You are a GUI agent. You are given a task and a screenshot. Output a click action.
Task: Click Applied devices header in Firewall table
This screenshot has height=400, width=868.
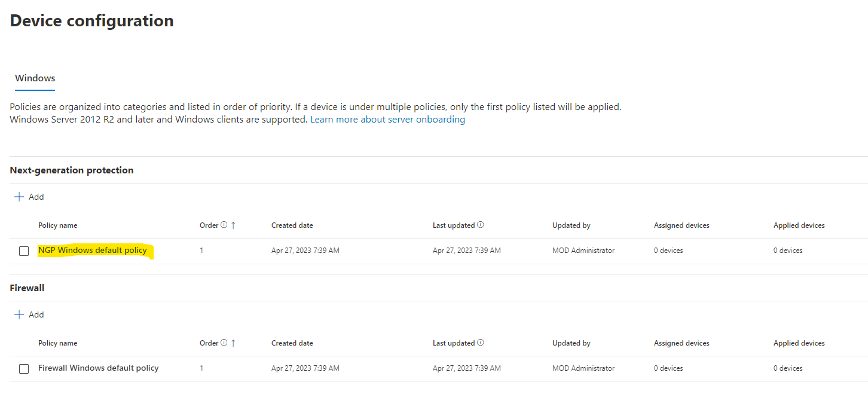pyautogui.click(x=799, y=343)
